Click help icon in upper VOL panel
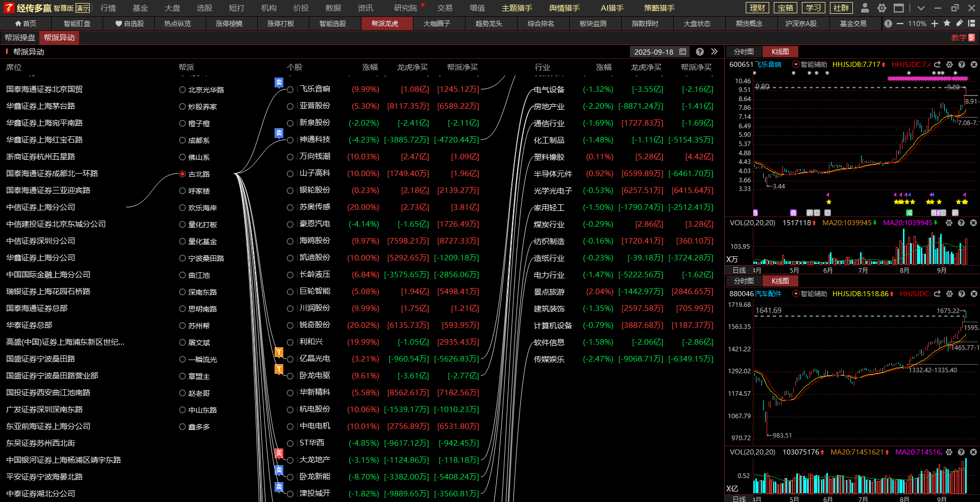980x502 pixels. [x=961, y=223]
